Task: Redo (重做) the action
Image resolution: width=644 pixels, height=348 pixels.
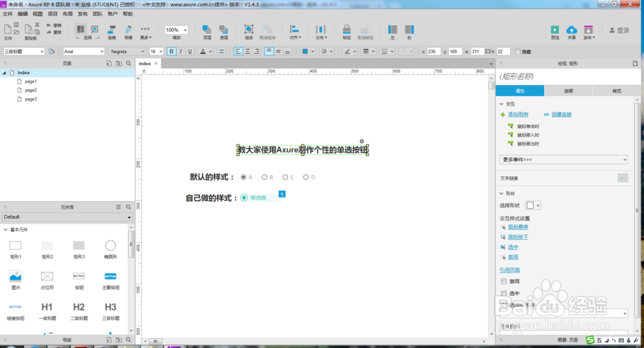Action: 53,32
